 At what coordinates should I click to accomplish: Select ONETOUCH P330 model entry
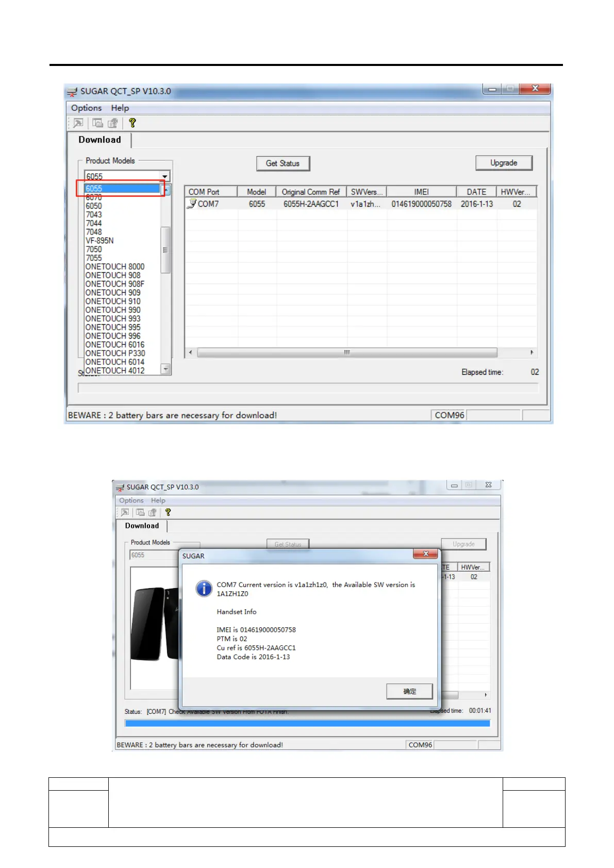115,354
